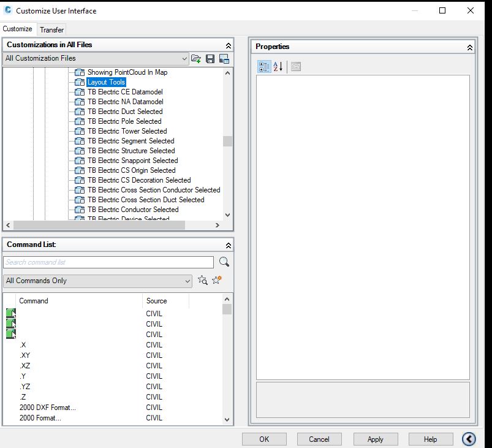This screenshot has height=448, width=492.
Task: Create a new command with the starburst icon
Action: tap(216, 280)
